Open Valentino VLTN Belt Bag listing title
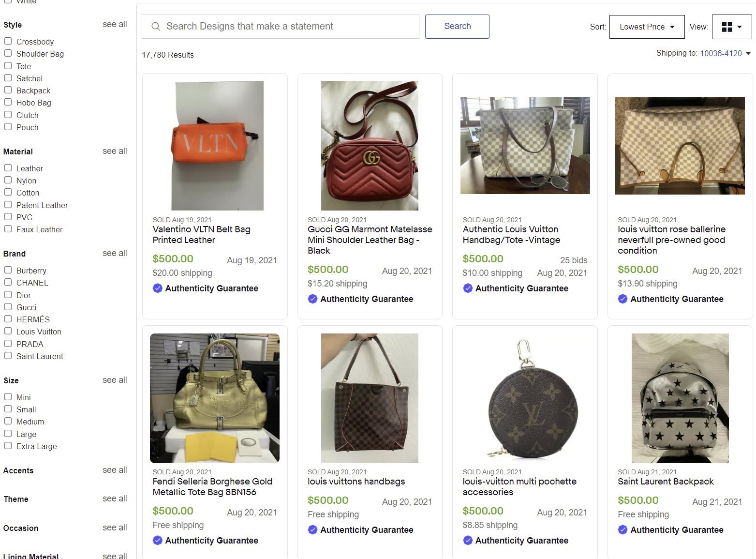The width and height of the screenshot is (756, 559). tap(201, 235)
